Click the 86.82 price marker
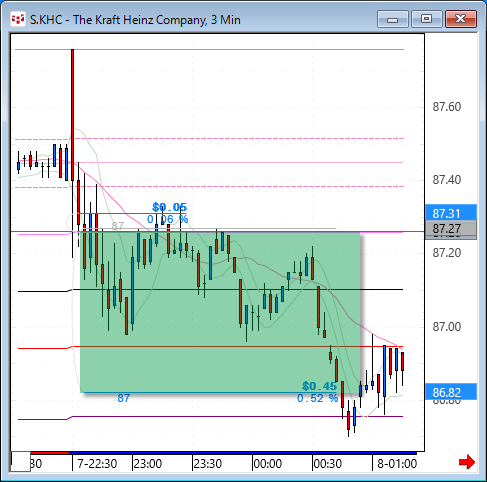487x482 pixels. click(x=451, y=392)
